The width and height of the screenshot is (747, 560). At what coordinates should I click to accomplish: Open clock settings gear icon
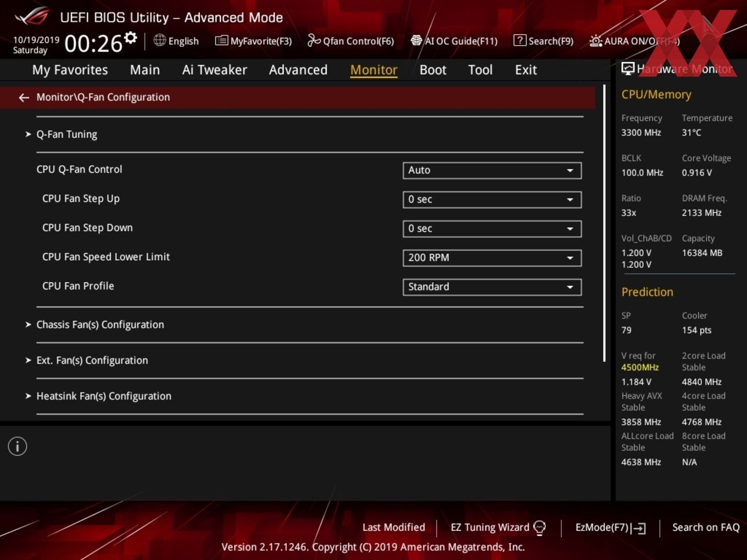(x=130, y=37)
